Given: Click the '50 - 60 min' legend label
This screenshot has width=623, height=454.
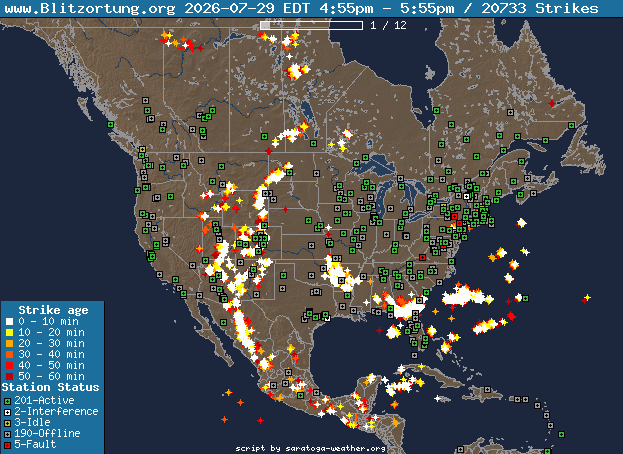Looking at the screenshot, I should [51, 377].
